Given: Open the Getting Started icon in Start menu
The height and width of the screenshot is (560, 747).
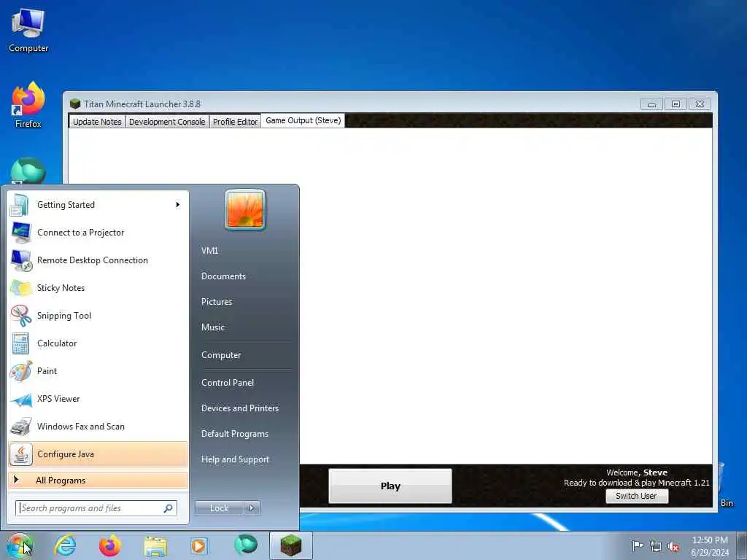Looking at the screenshot, I should (x=20, y=205).
